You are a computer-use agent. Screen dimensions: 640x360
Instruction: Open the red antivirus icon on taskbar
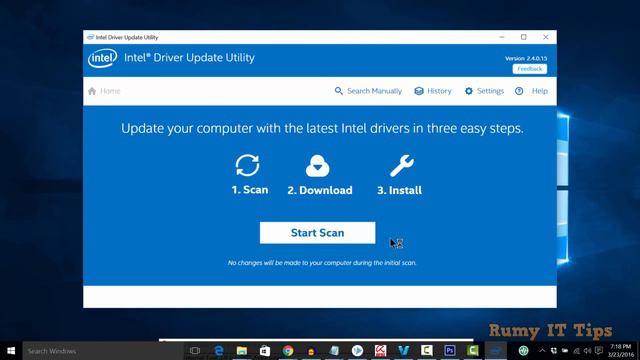click(380, 351)
